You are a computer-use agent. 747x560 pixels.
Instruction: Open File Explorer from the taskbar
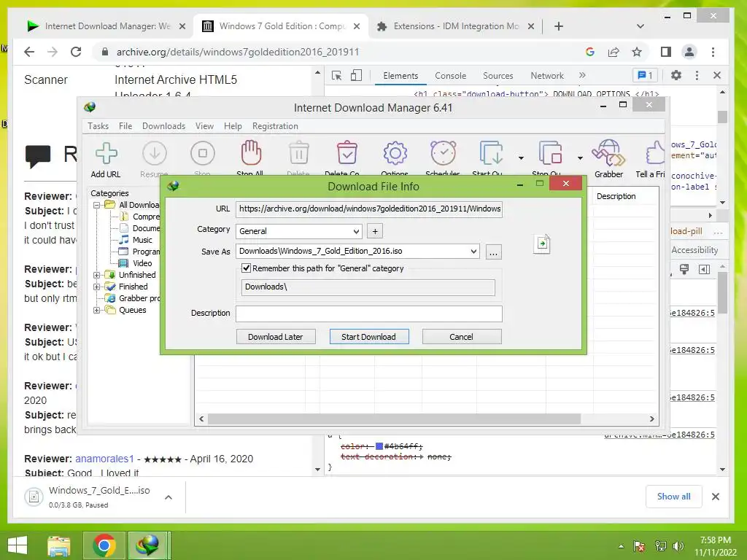(59, 545)
